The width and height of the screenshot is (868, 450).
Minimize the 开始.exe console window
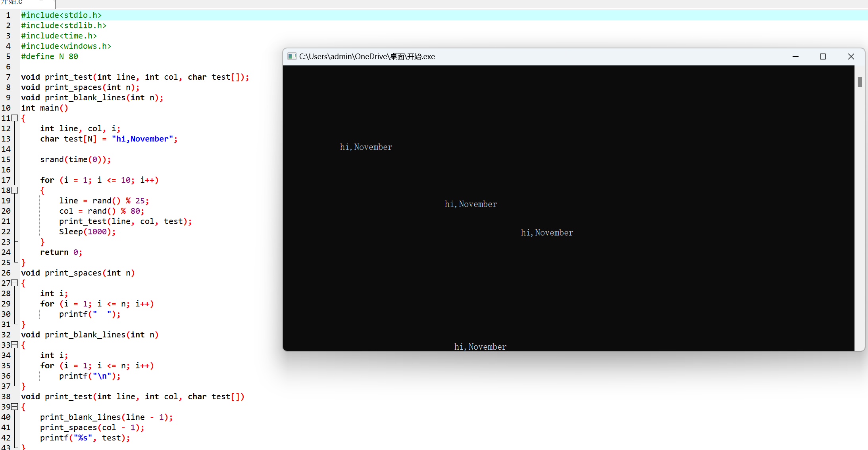coord(795,56)
